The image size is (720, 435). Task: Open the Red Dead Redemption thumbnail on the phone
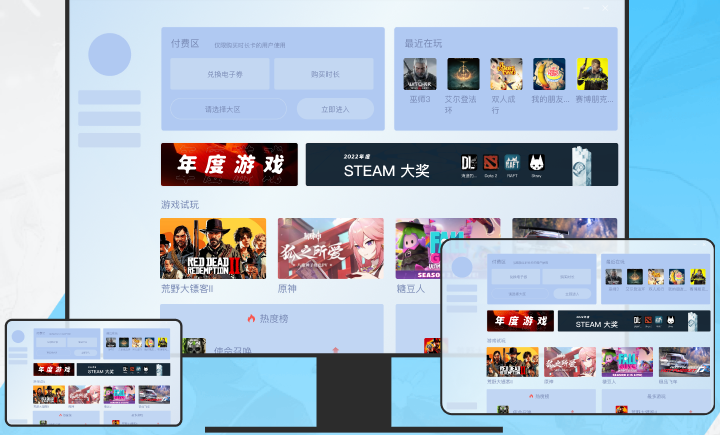coord(49,395)
